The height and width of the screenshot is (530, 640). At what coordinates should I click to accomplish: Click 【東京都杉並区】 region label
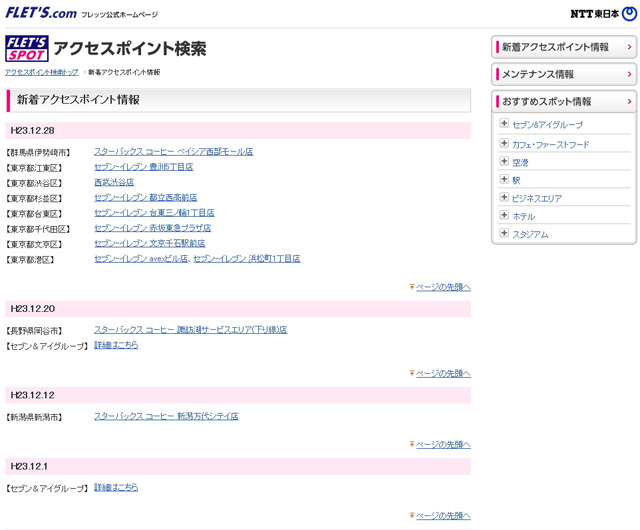pos(34,198)
